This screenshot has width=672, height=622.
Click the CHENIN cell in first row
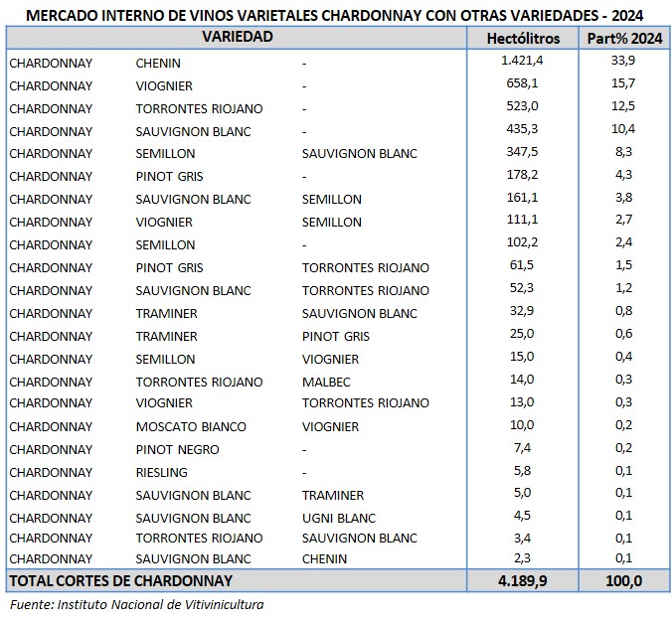click(x=157, y=63)
